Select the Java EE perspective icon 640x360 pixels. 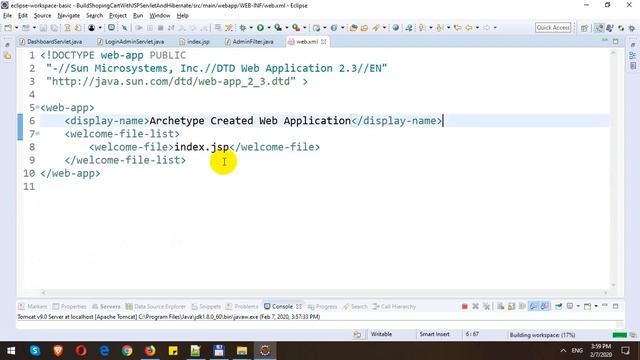coord(599,28)
